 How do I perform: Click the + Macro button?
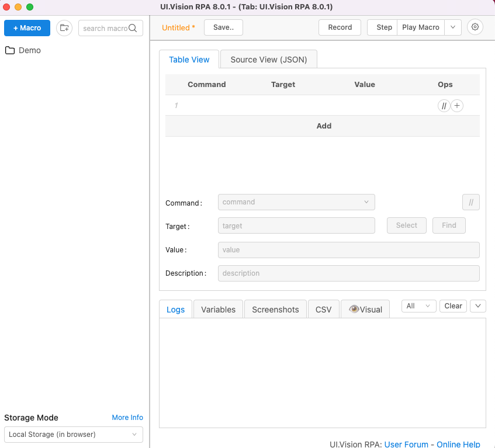[x=27, y=28]
